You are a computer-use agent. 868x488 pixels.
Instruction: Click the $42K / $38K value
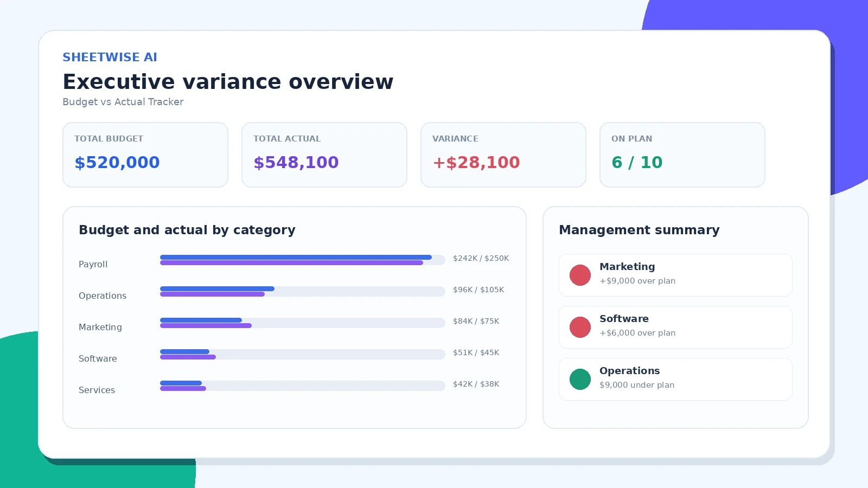476,384
